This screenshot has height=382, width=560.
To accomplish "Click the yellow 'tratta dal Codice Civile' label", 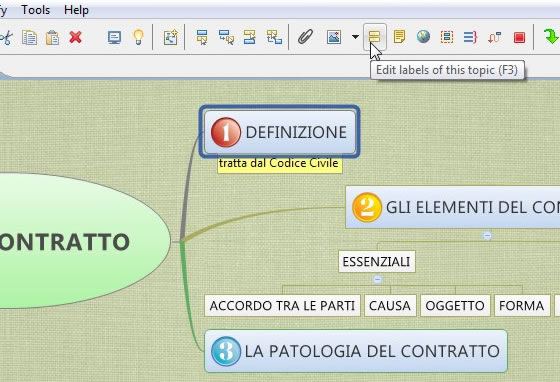I will coord(280,164).
